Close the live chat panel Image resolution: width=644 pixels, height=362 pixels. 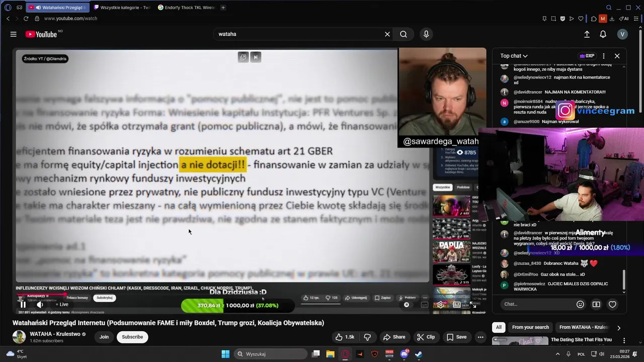[x=617, y=56]
